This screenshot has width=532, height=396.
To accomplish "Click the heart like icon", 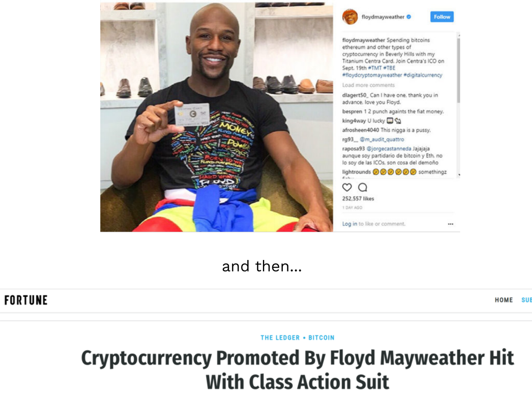I will (347, 187).
